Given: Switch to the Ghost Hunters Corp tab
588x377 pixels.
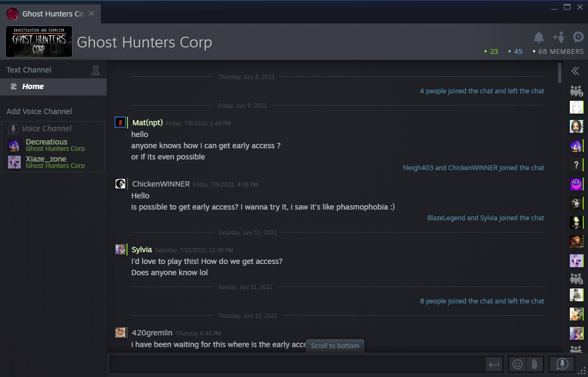Looking at the screenshot, I should pos(52,14).
